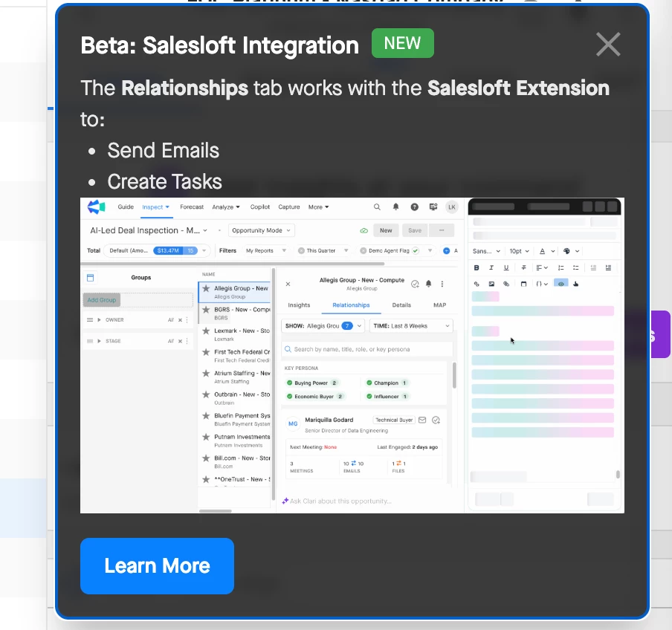Open the Sans font family dropdown
Screen dimensions: 672x630
[486, 251]
